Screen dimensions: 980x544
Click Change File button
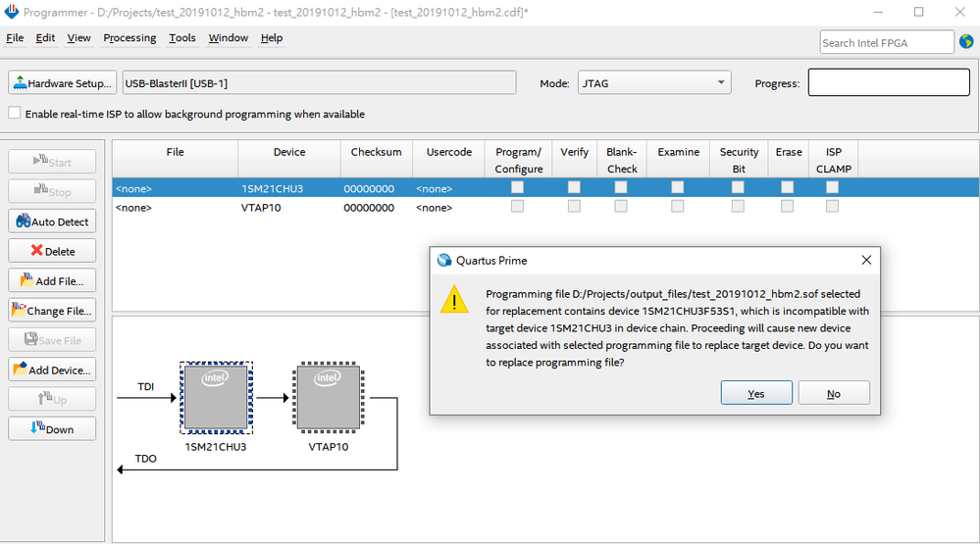[x=52, y=311]
